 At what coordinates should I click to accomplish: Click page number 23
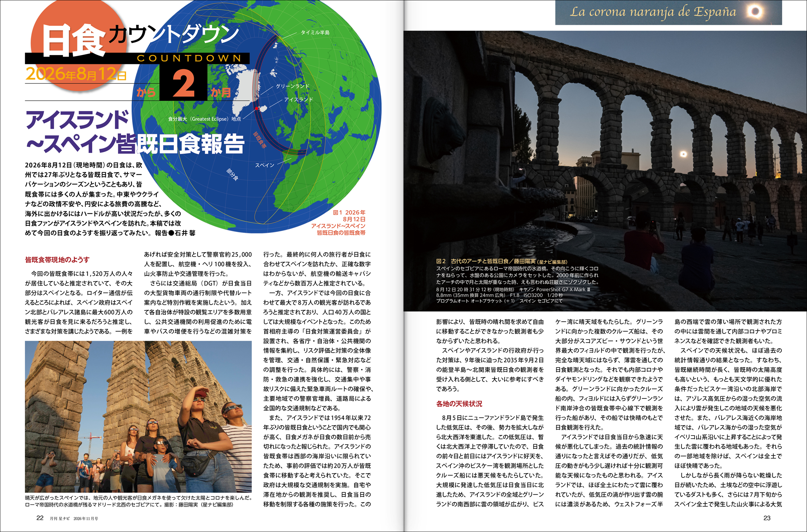coord(767,518)
